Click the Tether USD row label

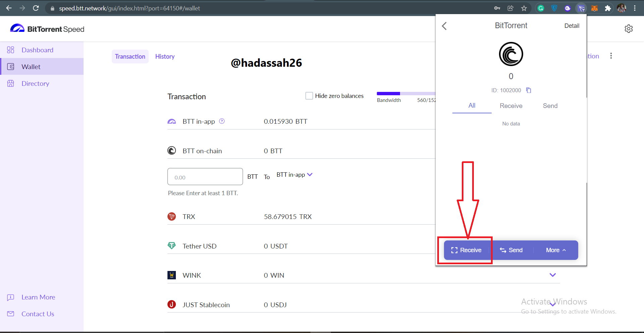(x=199, y=246)
